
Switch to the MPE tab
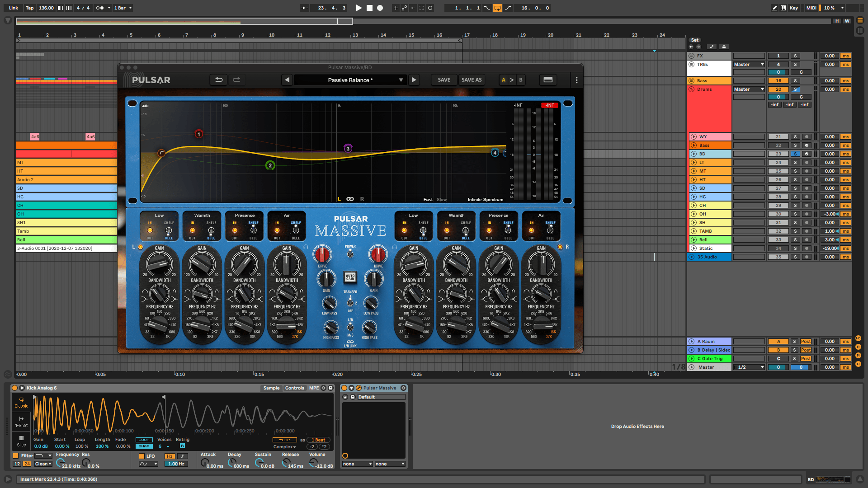[314, 388]
